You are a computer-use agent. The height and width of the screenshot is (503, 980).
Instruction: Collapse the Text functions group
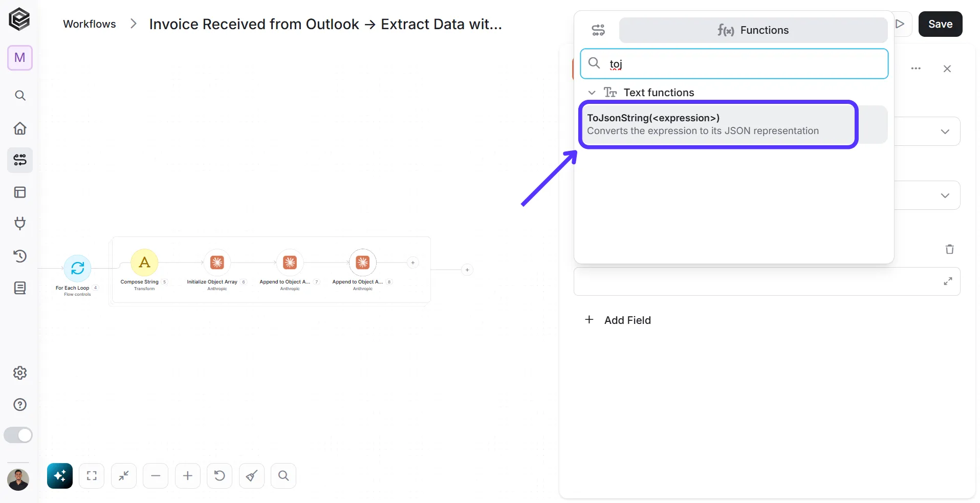592,93
